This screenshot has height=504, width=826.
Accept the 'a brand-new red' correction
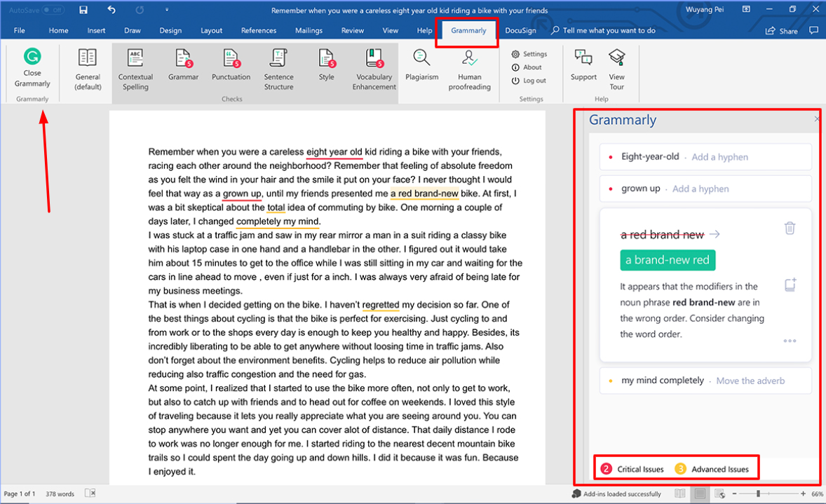pyautogui.click(x=667, y=260)
